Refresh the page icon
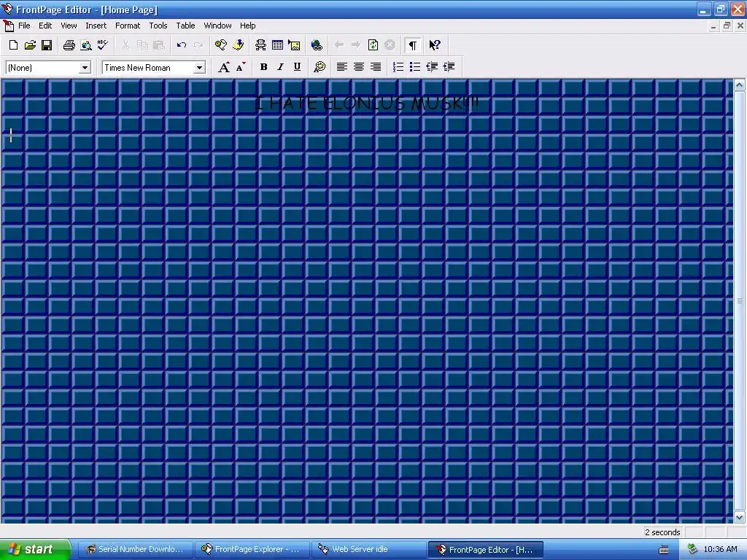This screenshot has width=747, height=560. coord(373,45)
